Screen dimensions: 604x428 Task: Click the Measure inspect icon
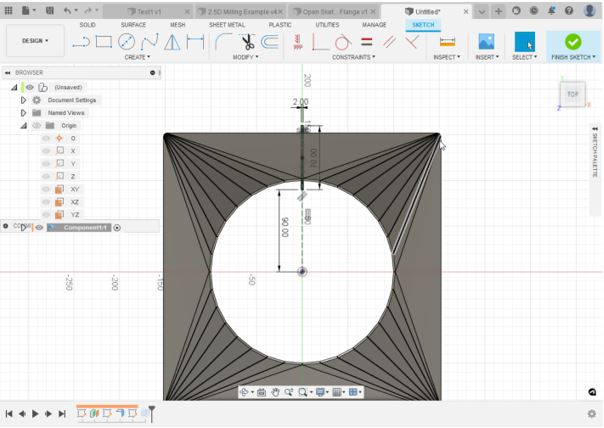point(447,42)
